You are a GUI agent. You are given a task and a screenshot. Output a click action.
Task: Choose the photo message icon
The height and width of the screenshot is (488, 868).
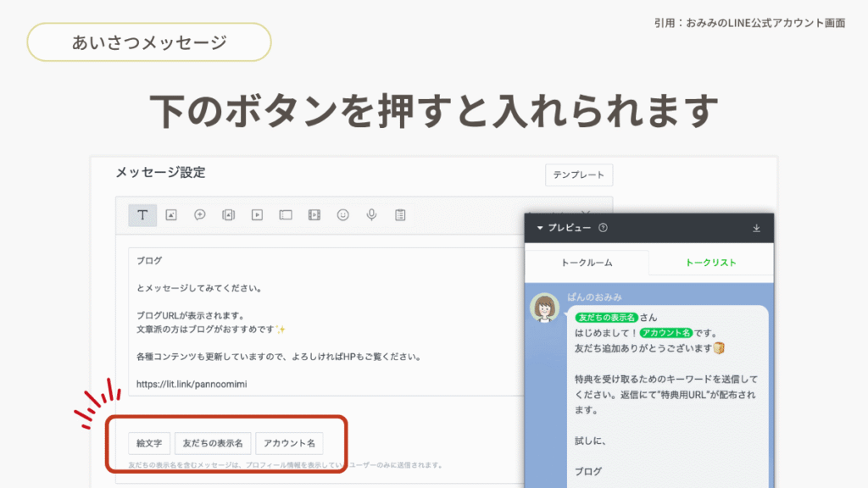coord(171,215)
